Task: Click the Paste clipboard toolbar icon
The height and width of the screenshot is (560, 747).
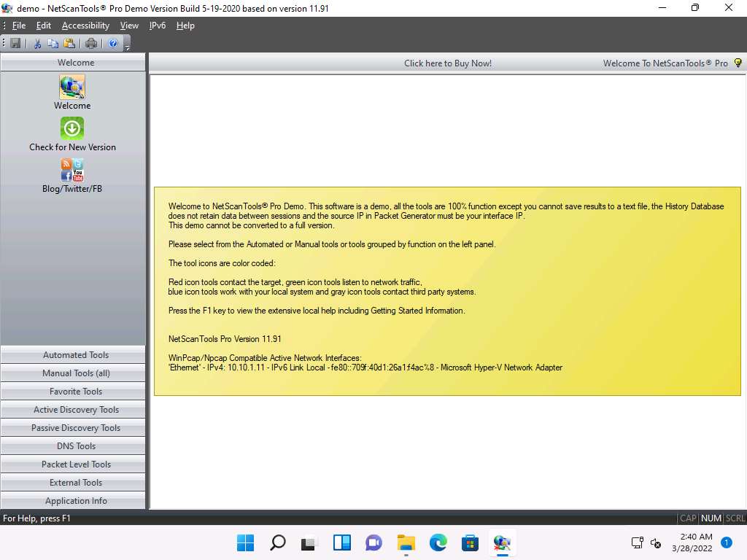Action: tap(69, 44)
